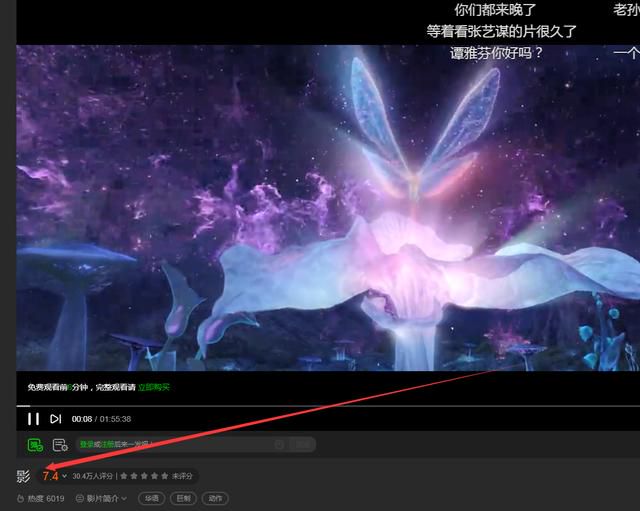Click the 登录 login link in danmaku box
Image resolution: width=640 pixels, height=511 pixels.
point(87,444)
